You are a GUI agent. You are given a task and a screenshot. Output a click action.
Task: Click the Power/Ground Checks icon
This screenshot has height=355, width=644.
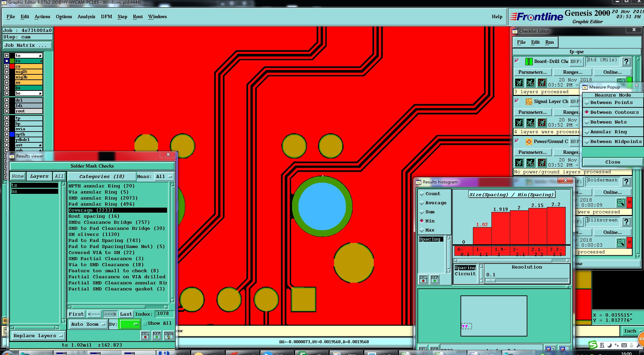coord(529,142)
